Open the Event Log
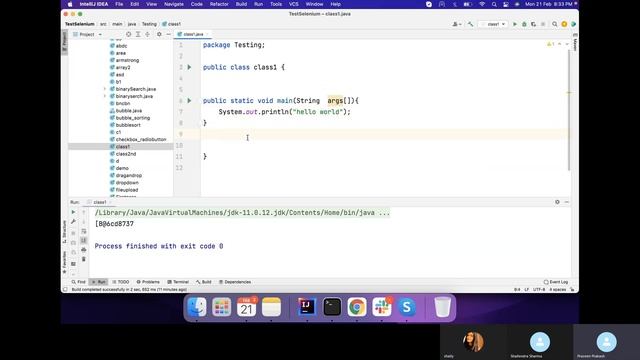The height and width of the screenshot is (360, 640). 556,282
